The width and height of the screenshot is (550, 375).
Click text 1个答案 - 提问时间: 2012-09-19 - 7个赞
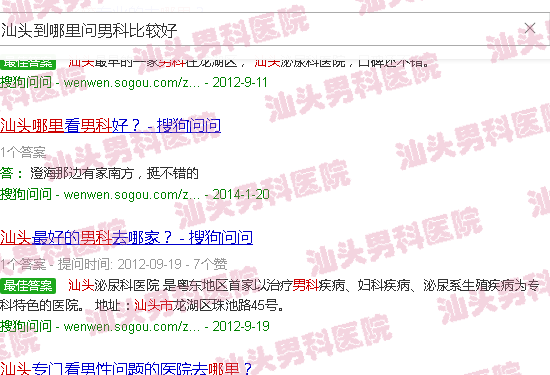(114, 264)
